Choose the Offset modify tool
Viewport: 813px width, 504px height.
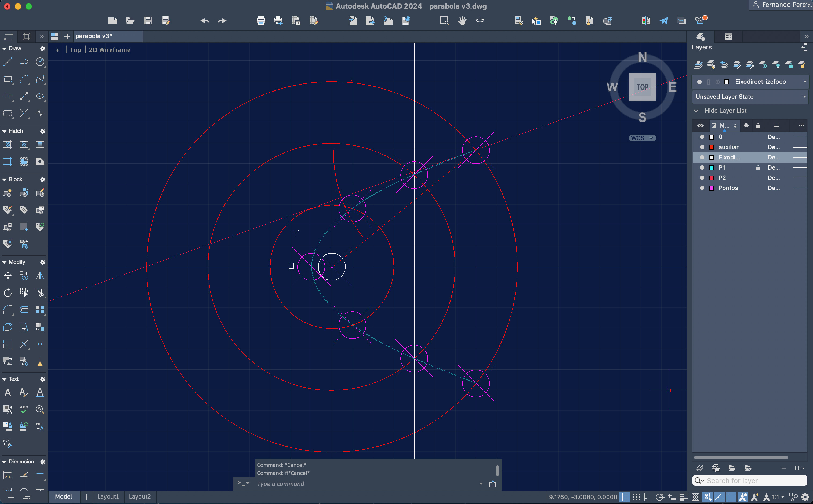(24, 310)
